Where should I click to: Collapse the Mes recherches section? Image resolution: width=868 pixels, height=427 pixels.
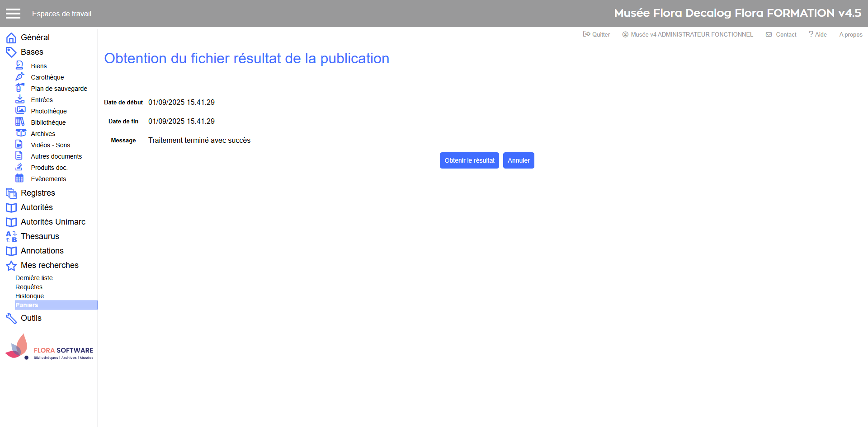click(x=49, y=265)
